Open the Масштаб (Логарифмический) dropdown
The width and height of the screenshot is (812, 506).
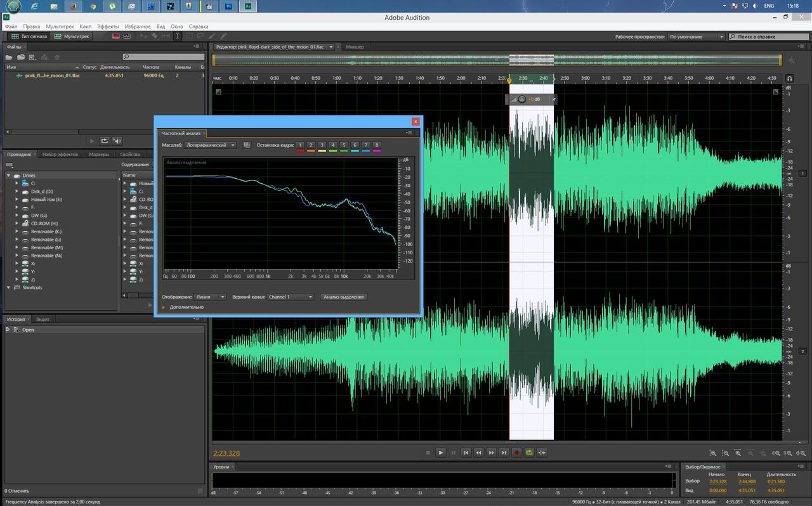[x=211, y=145]
